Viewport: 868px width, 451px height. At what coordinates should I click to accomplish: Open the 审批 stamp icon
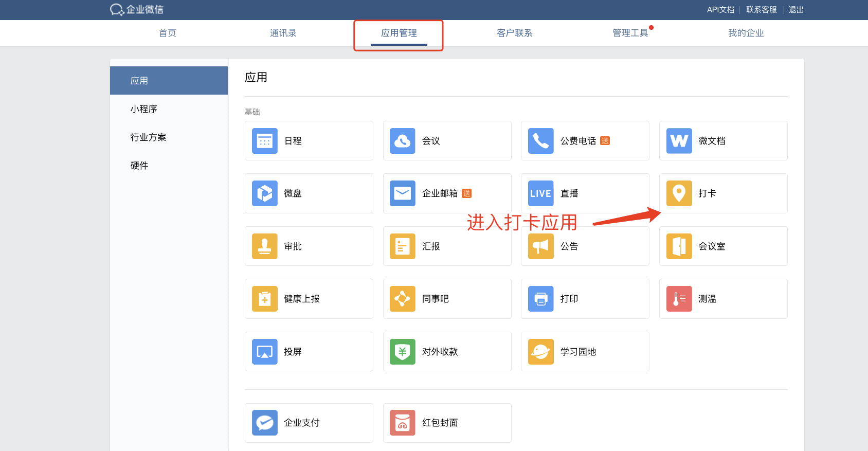point(265,246)
